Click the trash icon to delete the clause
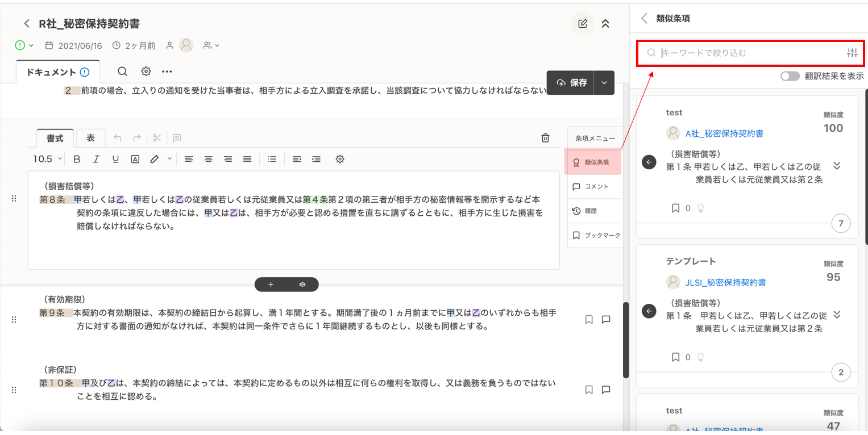This screenshot has width=868, height=435. pyautogui.click(x=545, y=137)
